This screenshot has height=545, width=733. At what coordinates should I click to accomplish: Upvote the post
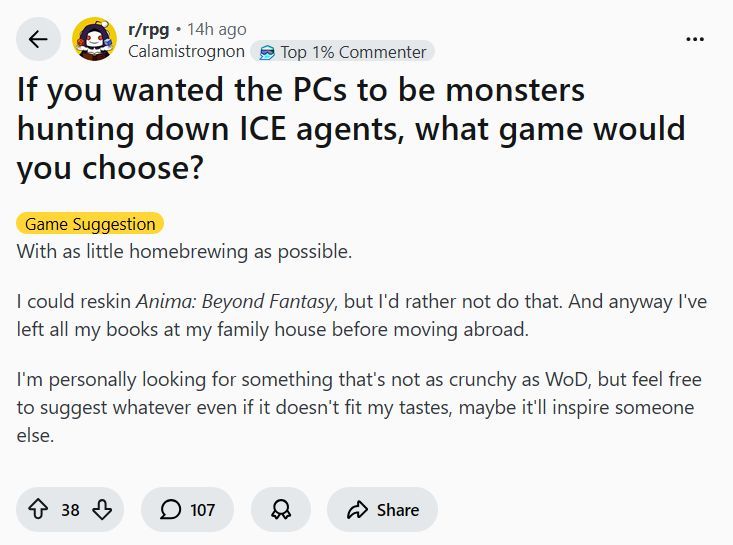coord(37,510)
